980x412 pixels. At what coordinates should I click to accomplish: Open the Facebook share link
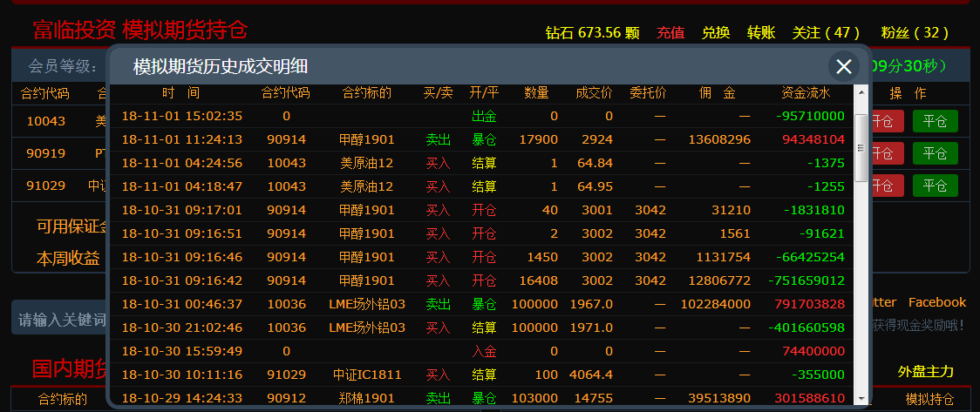tap(936, 302)
